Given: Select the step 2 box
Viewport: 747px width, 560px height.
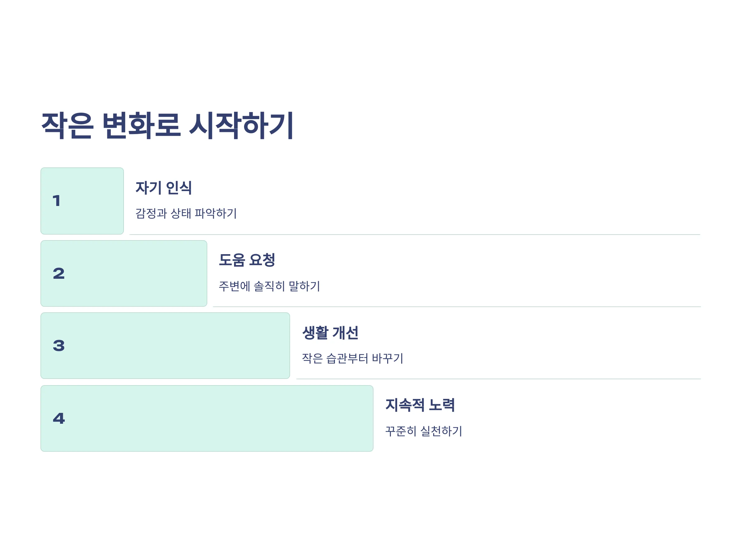Looking at the screenshot, I should coord(124,273).
